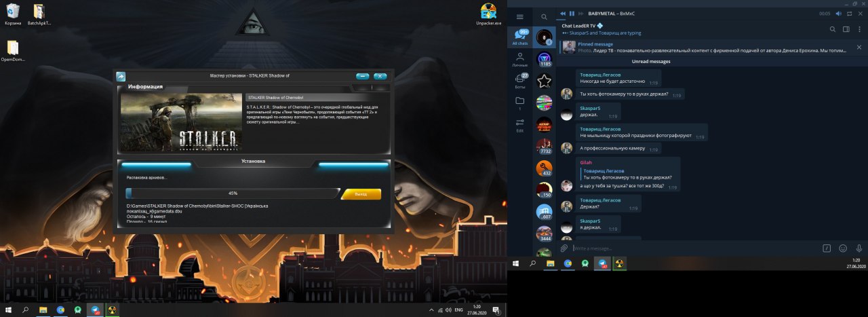The width and height of the screenshot is (868, 317).
Task: Select the Боты folder
Action: point(520,81)
